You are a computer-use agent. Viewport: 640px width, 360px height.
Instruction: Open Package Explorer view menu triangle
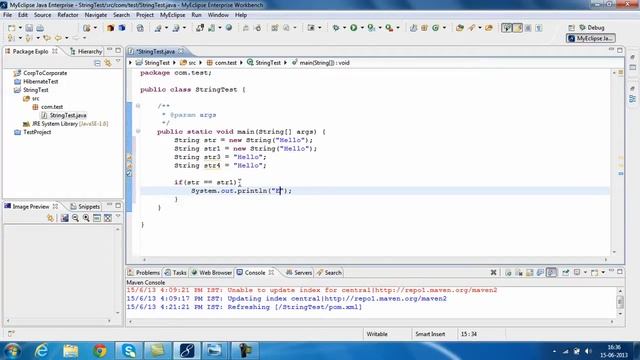[118, 62]
